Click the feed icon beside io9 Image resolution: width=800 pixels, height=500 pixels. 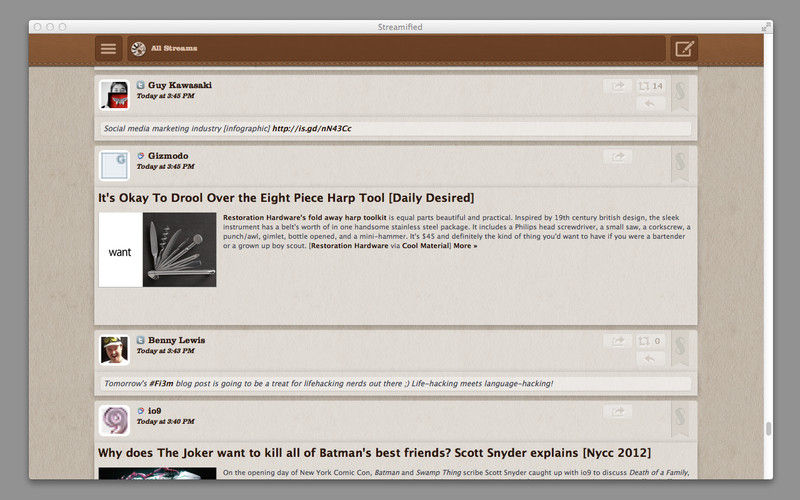tap(140, 411)
